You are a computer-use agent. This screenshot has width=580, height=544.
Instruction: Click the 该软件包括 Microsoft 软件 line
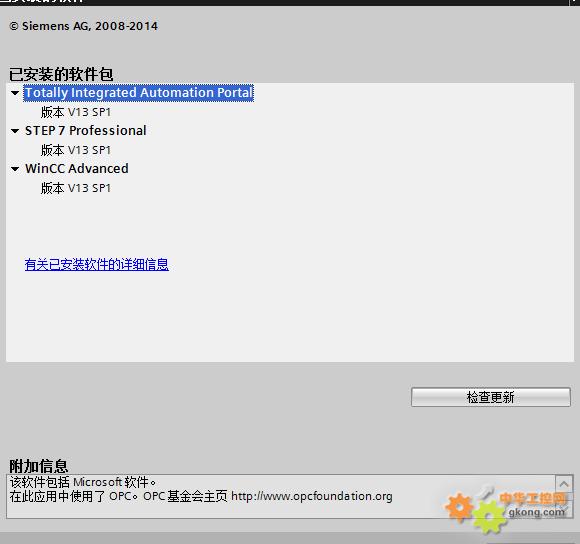pos(83,482)
